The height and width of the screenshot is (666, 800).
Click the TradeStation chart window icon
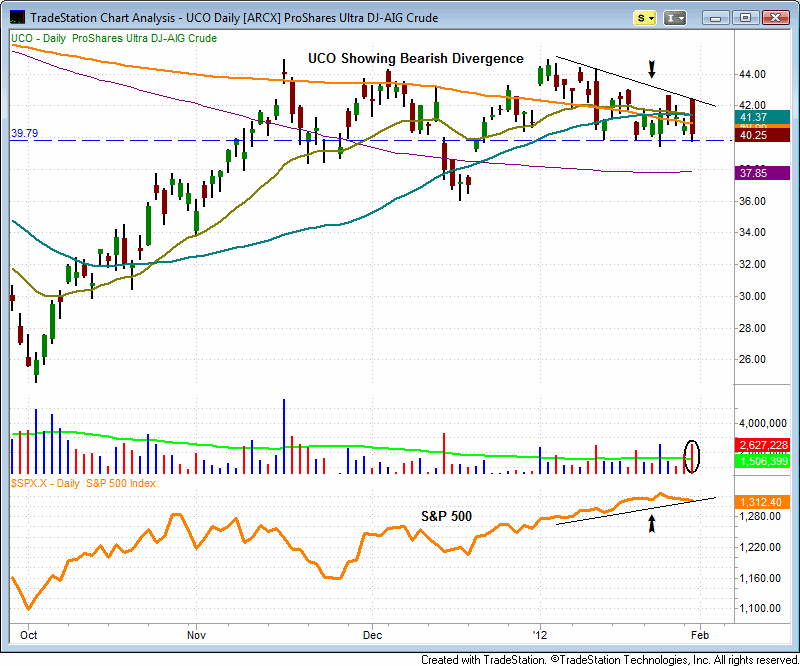pos(17,18)
